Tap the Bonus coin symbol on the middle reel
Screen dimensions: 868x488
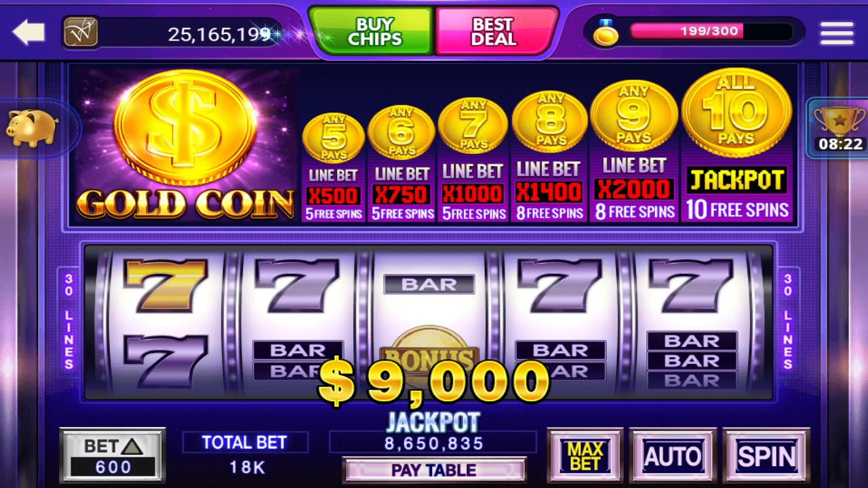click(x=429, y=351)
